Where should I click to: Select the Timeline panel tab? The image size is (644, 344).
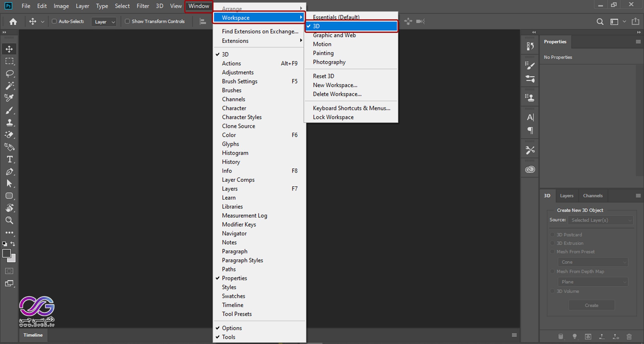[x=33, y=335]
